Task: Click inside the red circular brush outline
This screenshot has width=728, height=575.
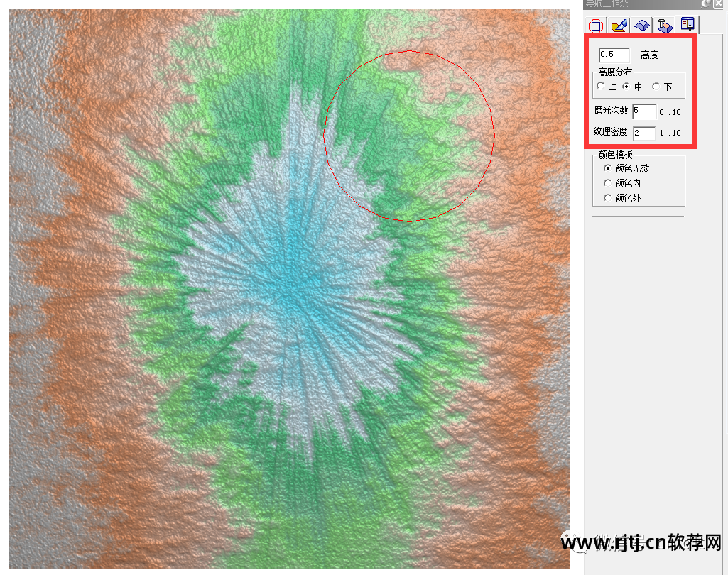Action: pos(409,136)
